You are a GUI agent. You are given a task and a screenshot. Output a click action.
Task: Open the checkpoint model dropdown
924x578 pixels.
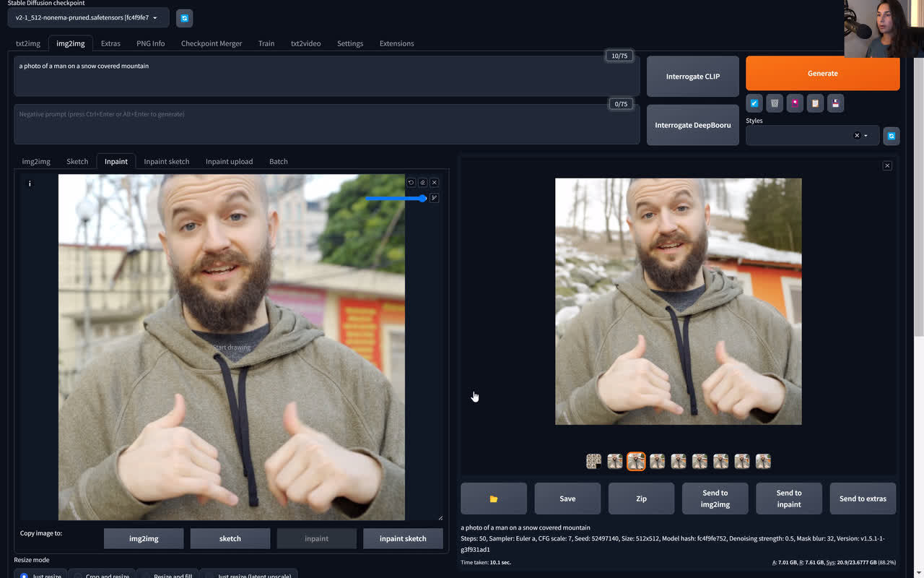(88, 17)
